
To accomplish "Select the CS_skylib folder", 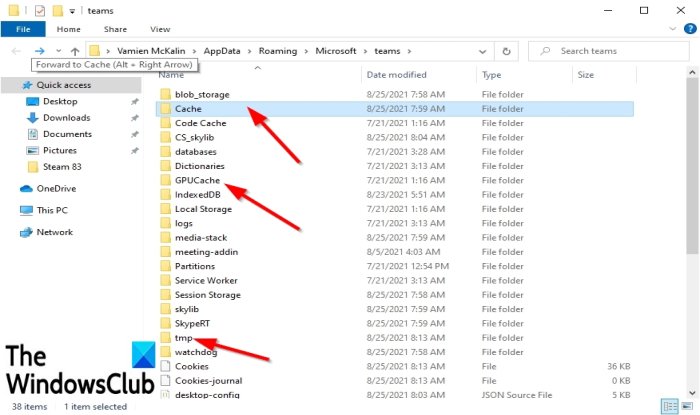I will (194, 137).
